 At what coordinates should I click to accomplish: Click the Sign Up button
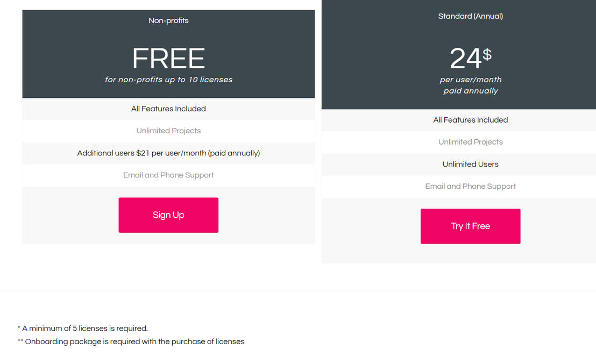coord(168,215)
